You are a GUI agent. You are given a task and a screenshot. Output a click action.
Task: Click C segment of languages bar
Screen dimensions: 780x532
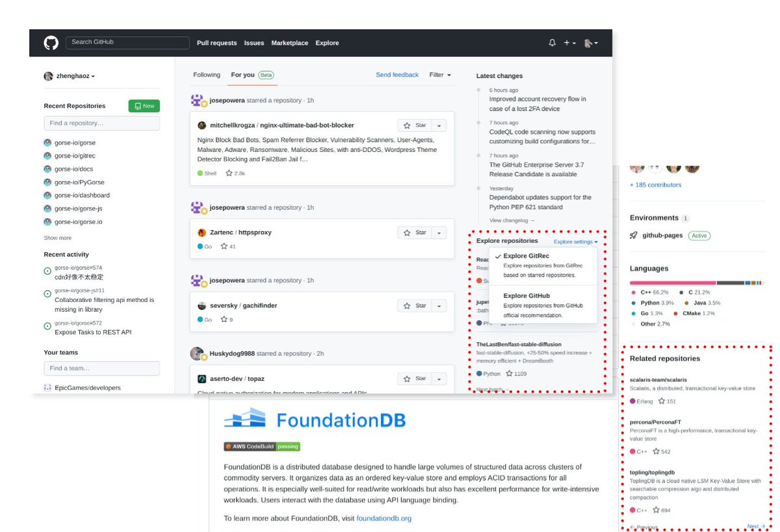point(730,283)
